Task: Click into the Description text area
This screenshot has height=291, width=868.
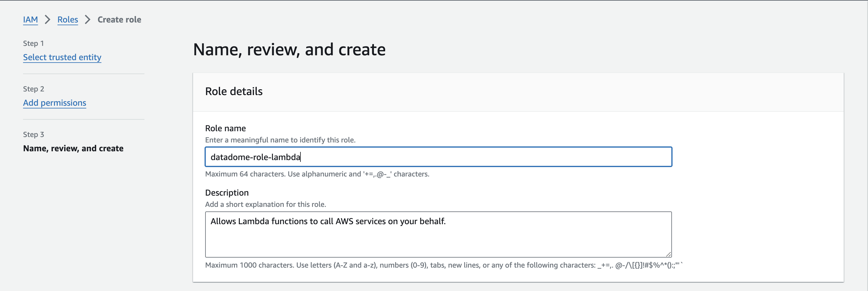Action: [438, 235]
